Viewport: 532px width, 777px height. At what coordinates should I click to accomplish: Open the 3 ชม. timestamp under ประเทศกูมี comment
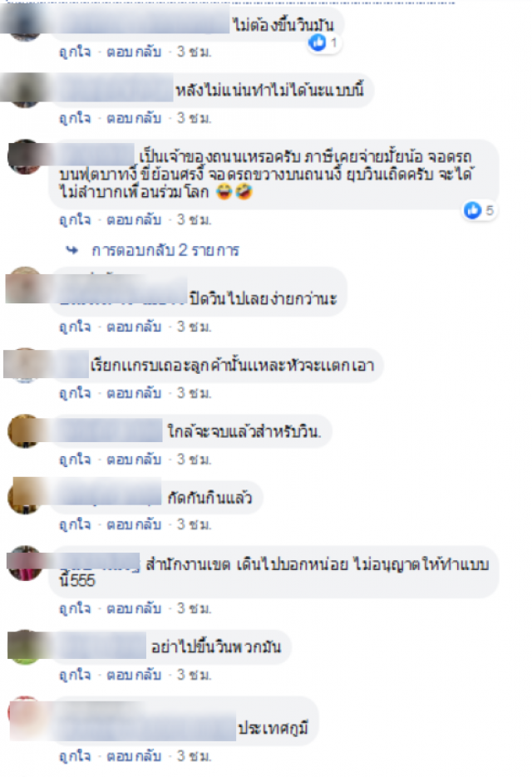point(194,756)
